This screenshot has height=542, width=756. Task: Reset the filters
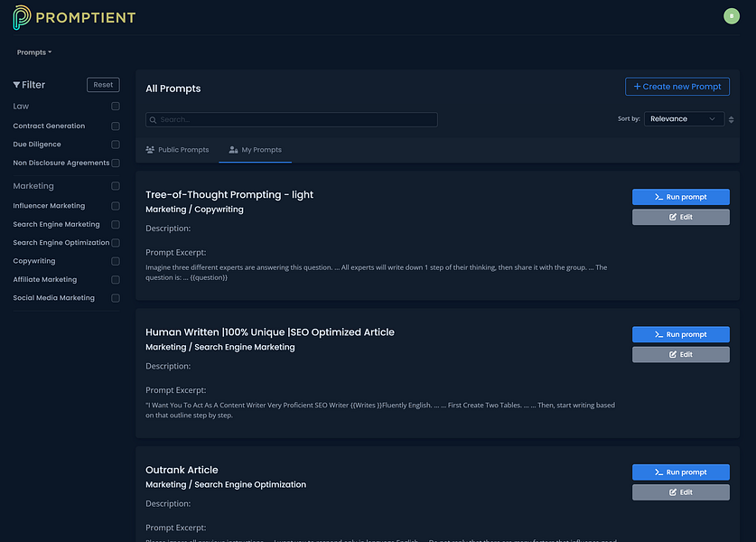(103, 84)
